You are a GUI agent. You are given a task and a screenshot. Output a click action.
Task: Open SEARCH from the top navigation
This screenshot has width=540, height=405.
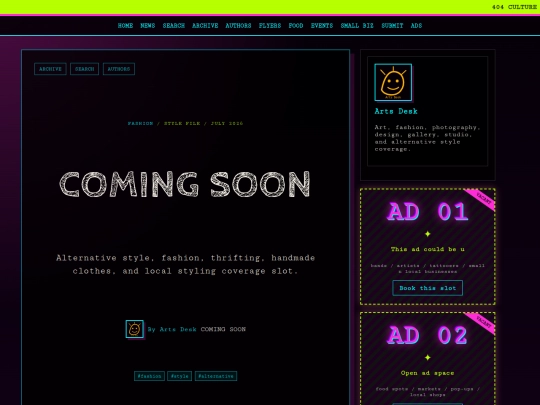(x=174, y=25)
